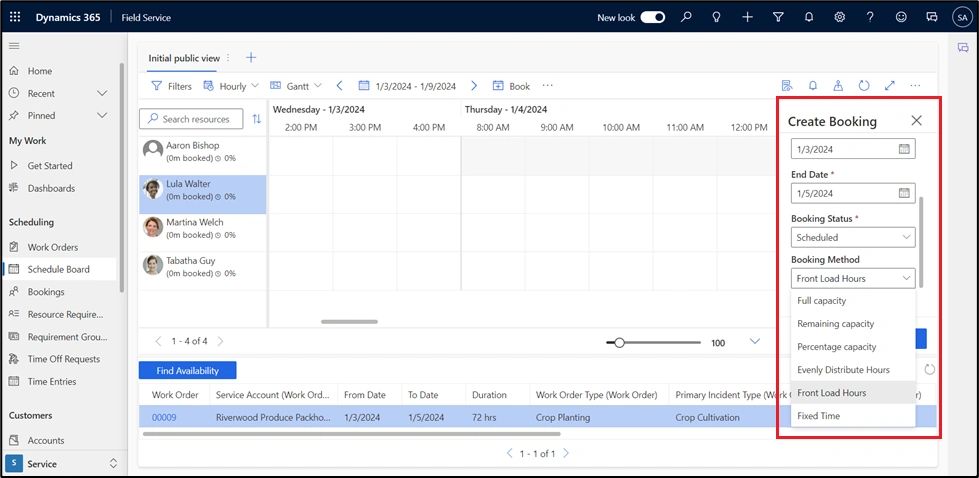Open the Booking Status dropdown
This screenshot has height=478, width=979.
pyautogui.click(x=853, y=238)
